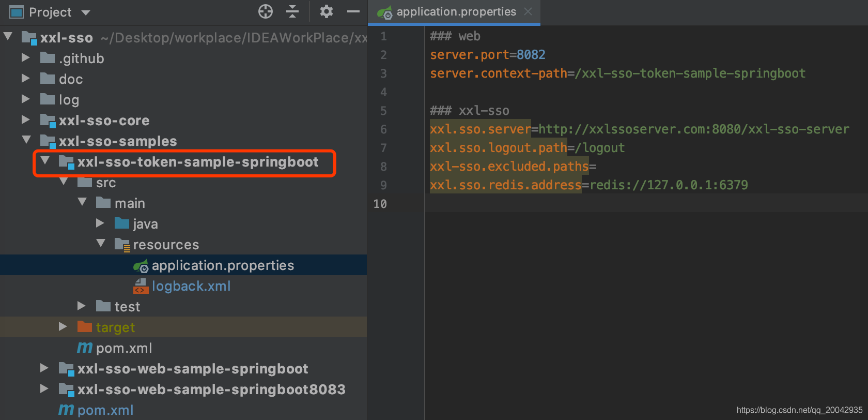Click the test folder icon
868x420 pixels.
tap(103, 306)
